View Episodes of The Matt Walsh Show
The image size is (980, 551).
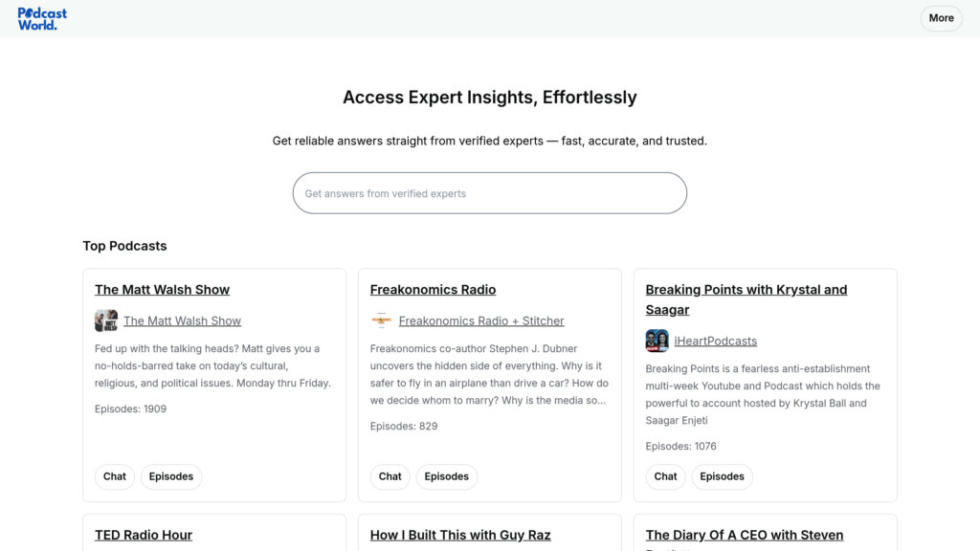[171, 476]
